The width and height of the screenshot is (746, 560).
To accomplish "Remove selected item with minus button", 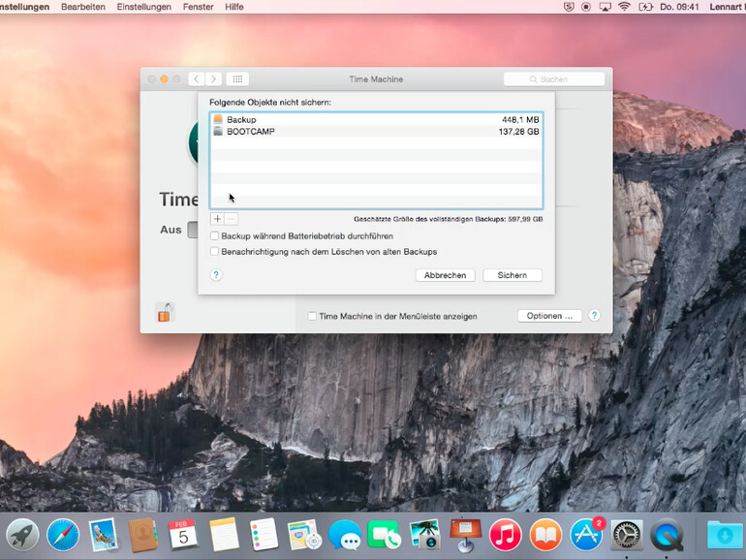I will [232, 219].
